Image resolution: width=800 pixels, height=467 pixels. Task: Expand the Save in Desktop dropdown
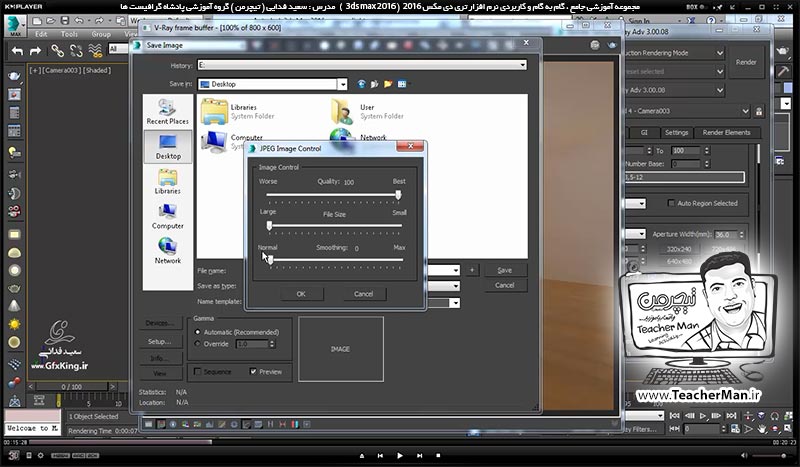coord(342,84)
